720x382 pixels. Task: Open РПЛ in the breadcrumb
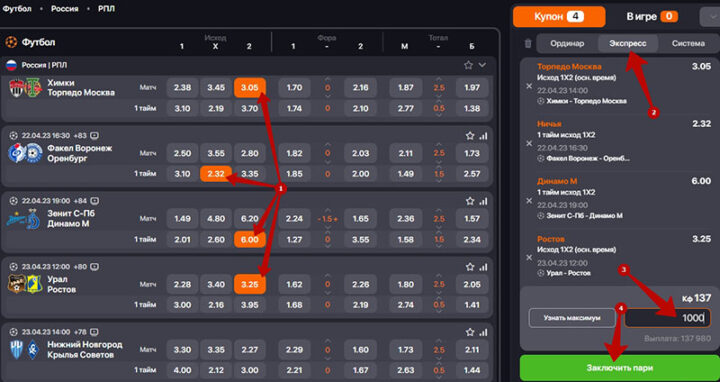click(x=106, y=9)
